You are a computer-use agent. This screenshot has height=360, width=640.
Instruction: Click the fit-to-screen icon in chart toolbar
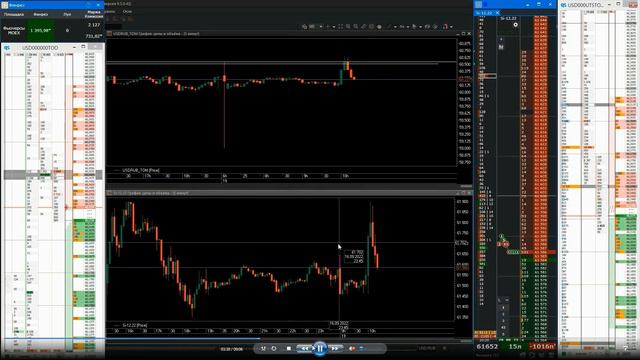[341, 27]
